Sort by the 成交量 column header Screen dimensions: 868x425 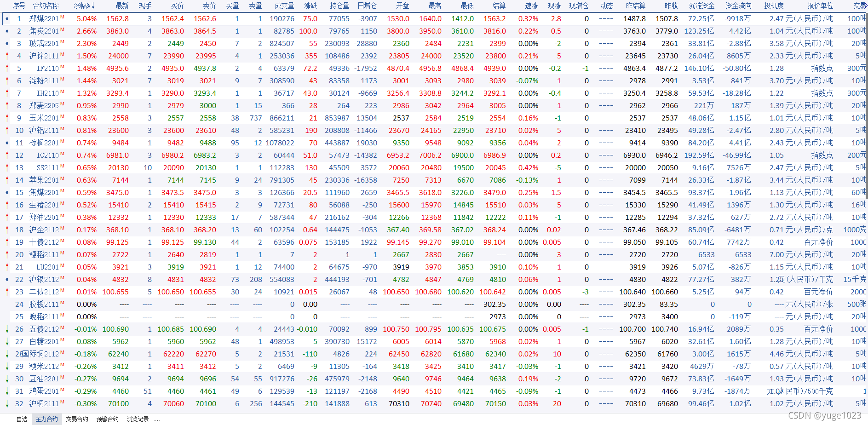(x=284, y=6)
